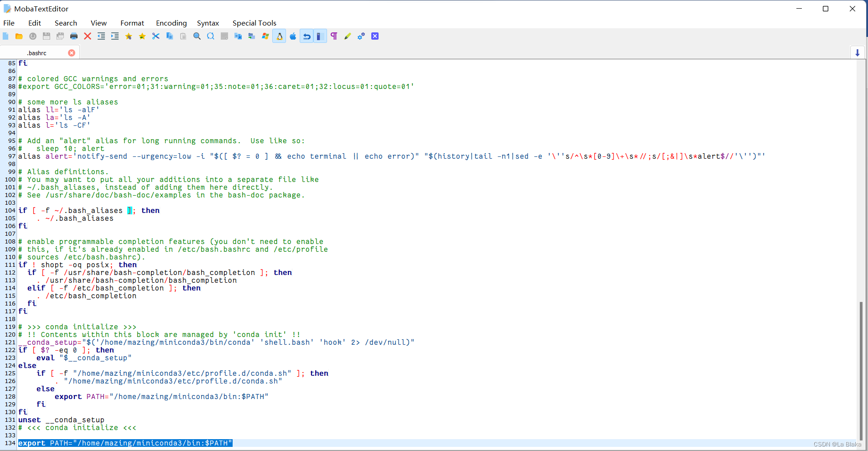Open the Format menu

pos(132,23)
